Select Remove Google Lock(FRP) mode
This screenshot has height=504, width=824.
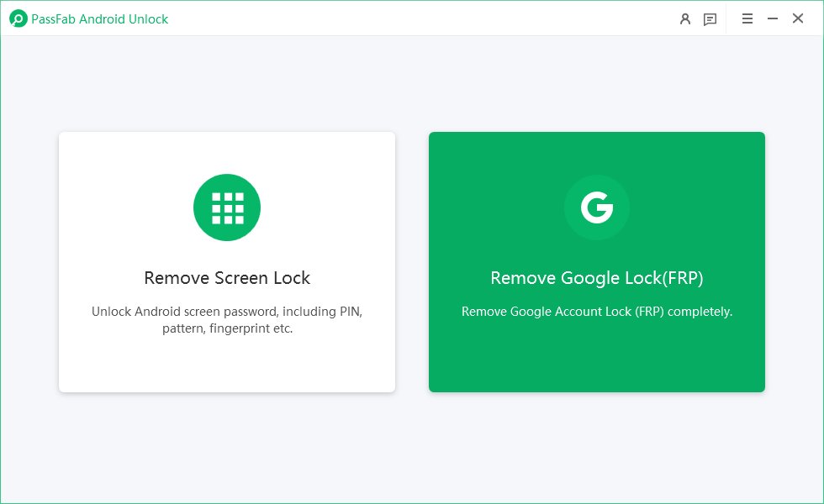[x=597, y=260]
